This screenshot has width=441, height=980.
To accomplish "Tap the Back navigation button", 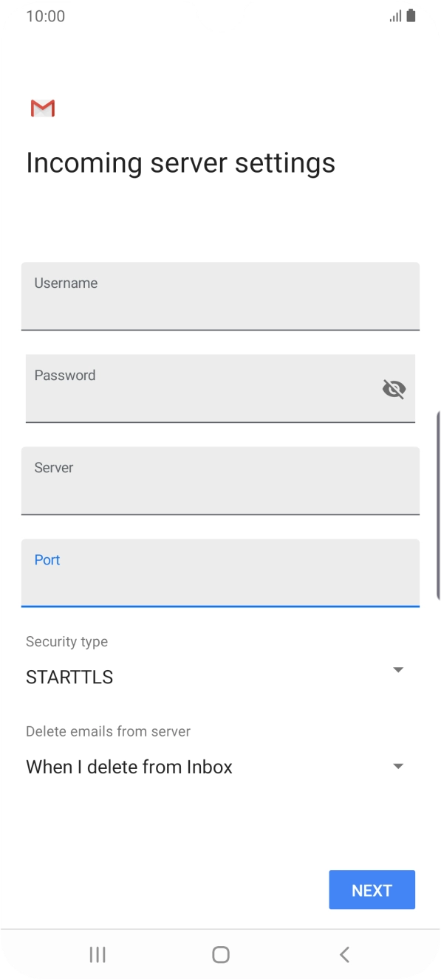I will (x=344, y=953).
